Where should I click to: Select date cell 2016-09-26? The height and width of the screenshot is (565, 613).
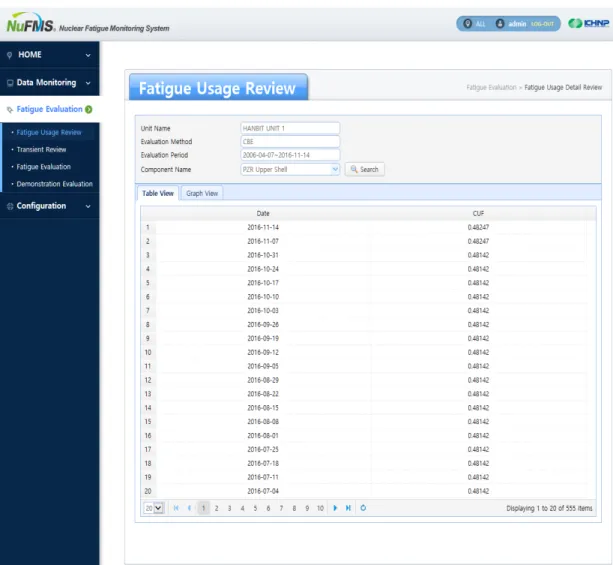point(263,325)
